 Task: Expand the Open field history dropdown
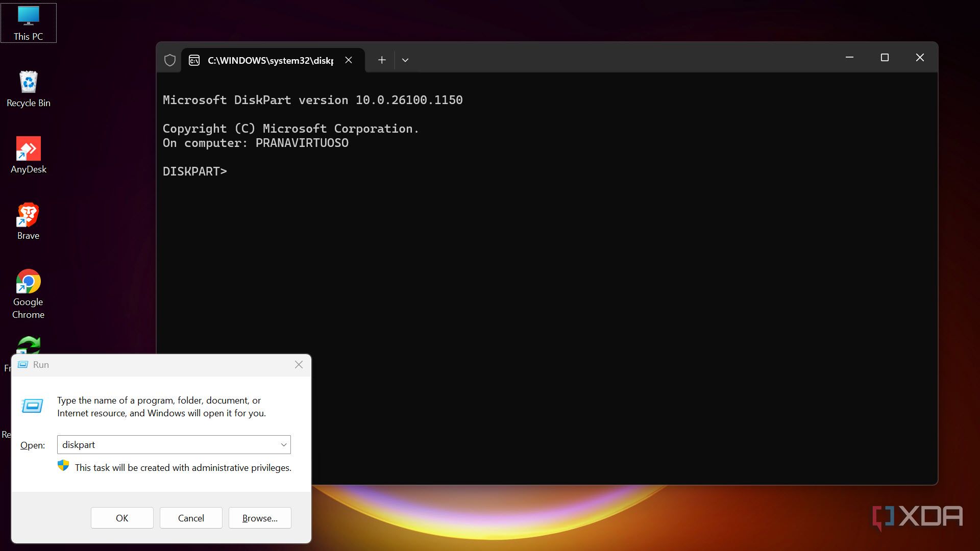[284, 445]
